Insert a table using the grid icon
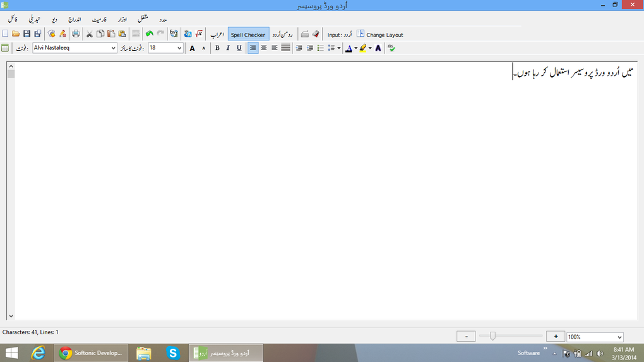This screenshot has width=644, height=362. (x=5, y=47)
